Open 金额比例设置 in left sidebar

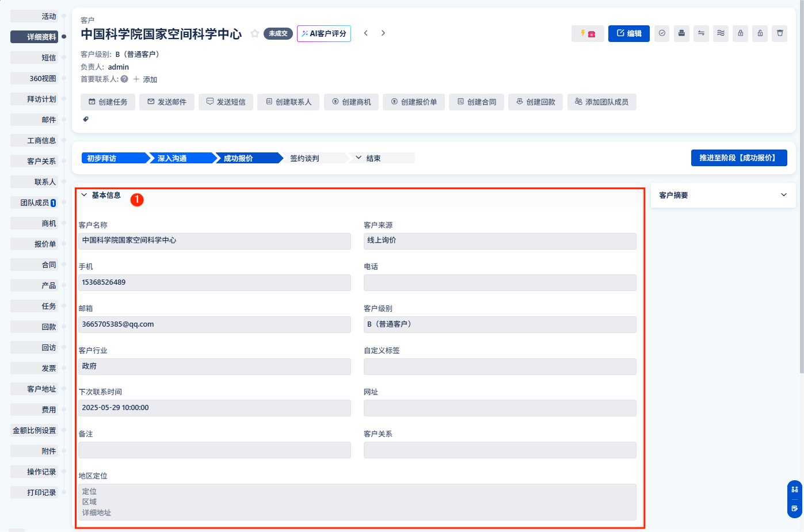[34, 430]
